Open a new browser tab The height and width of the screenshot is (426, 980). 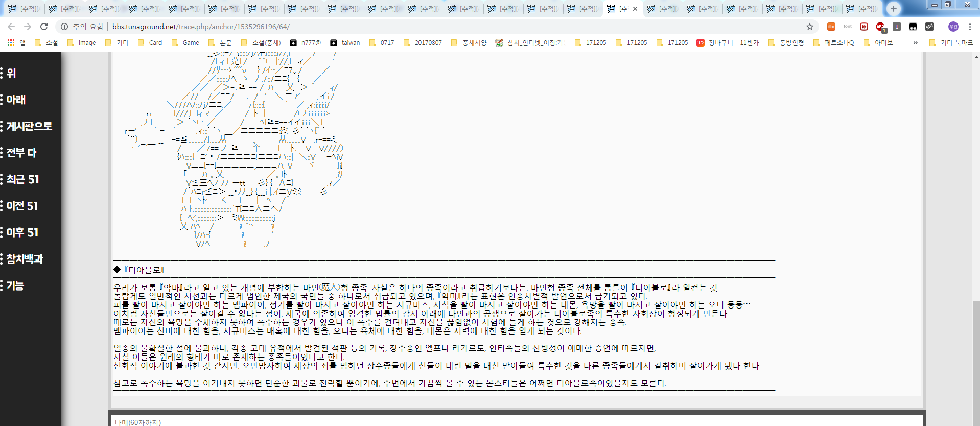pos(893,8)
